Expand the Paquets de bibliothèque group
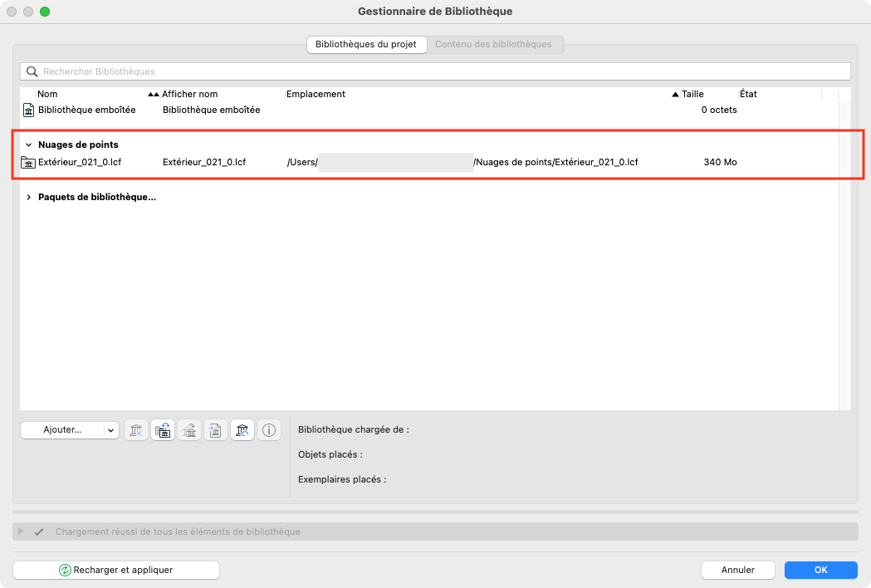Image resolution: width=871 pixels, height=588 pixels. [x=28, y=198]
